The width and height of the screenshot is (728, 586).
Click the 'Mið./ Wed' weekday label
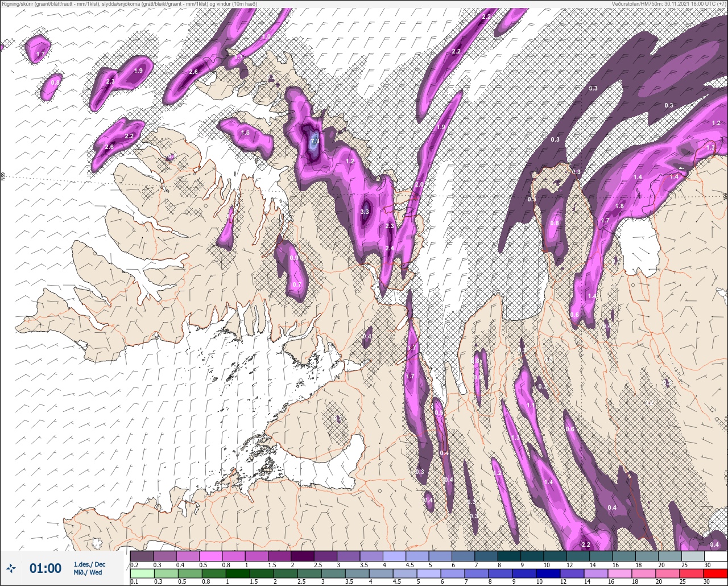[x=88, y=573]
